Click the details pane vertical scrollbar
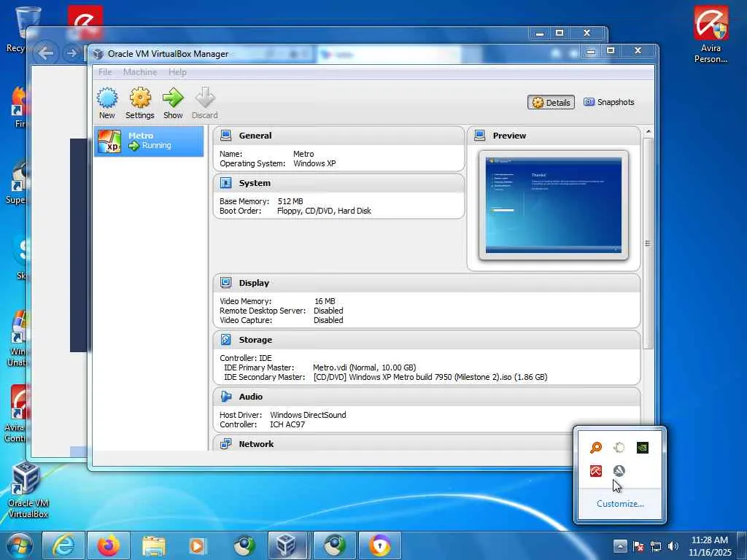Viewport: 747px width, 560px height. [x=648, y=243]
